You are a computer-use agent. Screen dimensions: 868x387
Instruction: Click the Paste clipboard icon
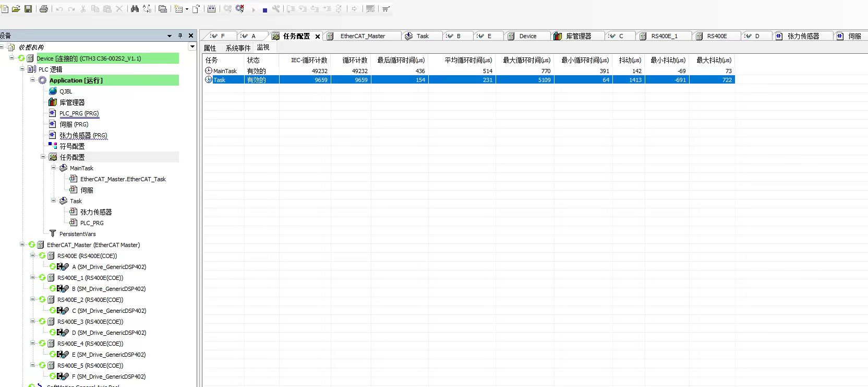pos(107,9)
